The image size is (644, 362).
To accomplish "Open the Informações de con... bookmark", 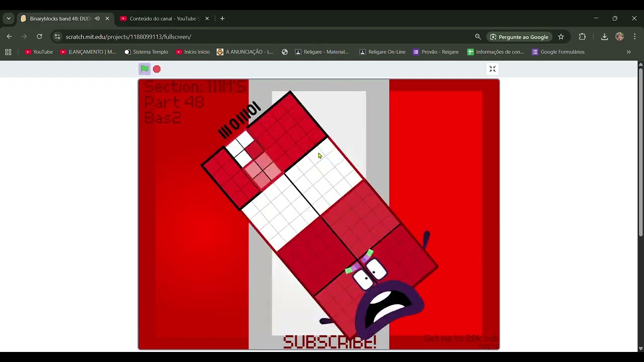I will point(496,52).
